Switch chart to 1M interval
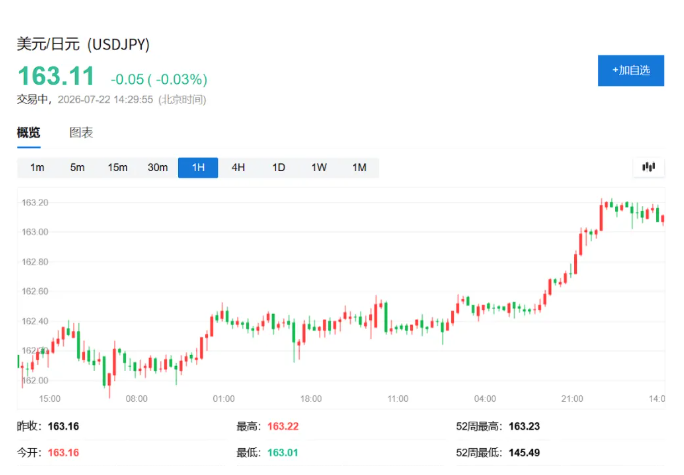684x475 pixels. pos(359,167)
